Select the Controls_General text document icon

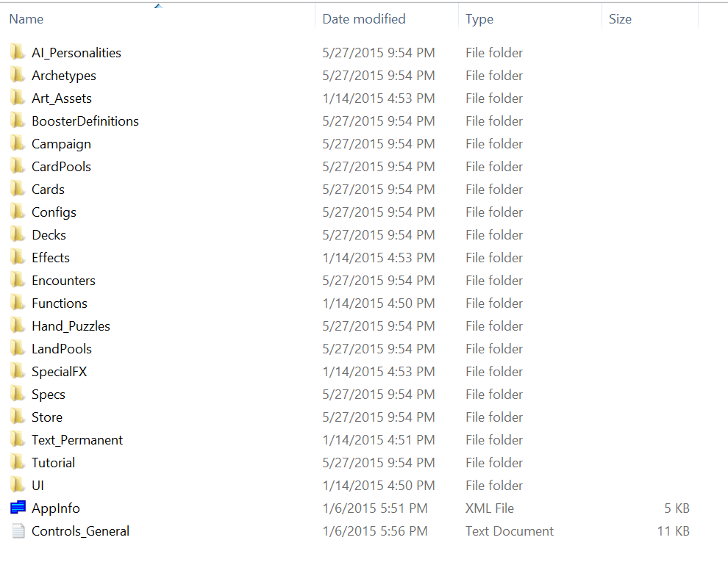[18, 531]
